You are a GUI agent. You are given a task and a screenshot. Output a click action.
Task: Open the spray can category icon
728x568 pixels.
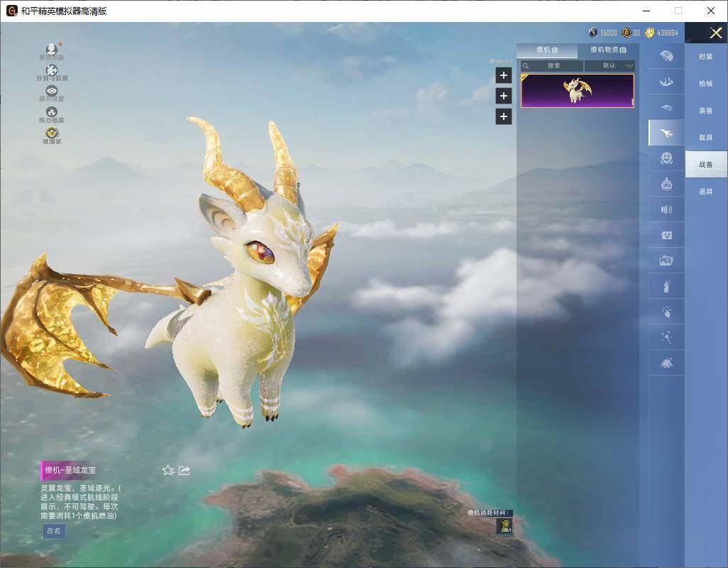coord(666,287)
